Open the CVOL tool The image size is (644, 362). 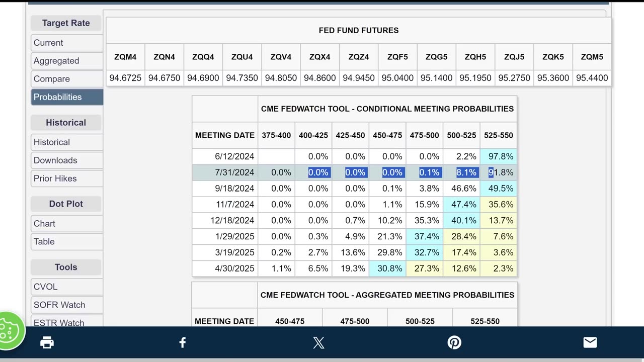coord(67,287)
